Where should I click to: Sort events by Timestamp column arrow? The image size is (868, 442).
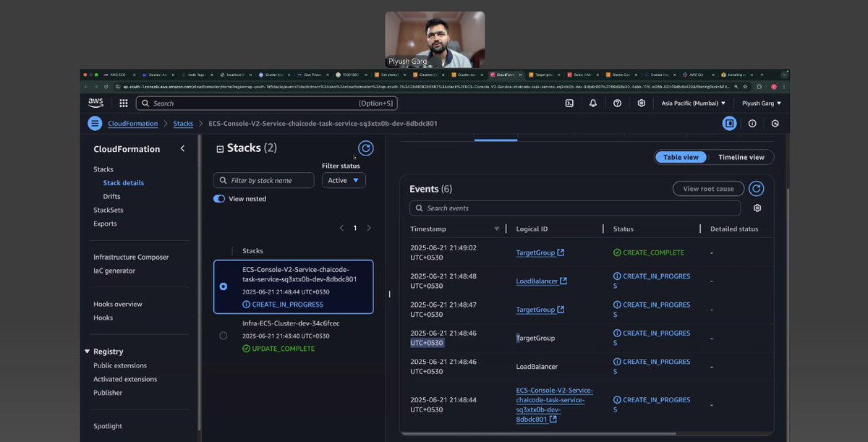point(497,229)
